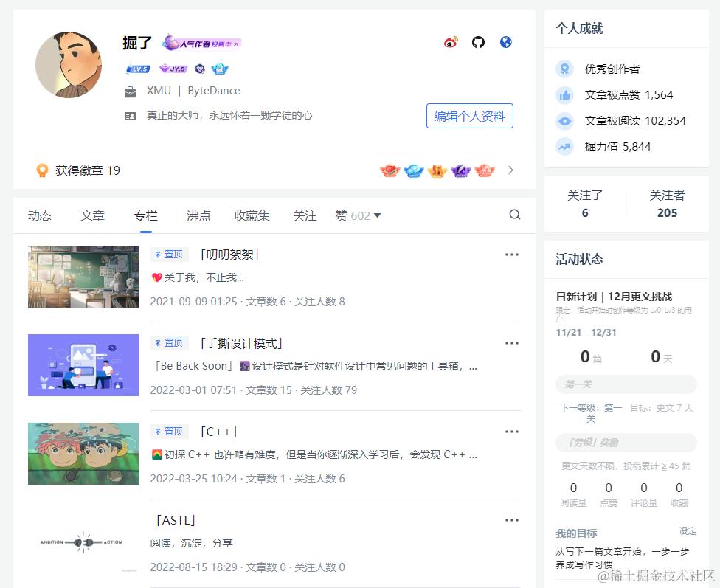Open the 关注 tab
The width and height of the screenshot is (720, 588).
(305, 215)
